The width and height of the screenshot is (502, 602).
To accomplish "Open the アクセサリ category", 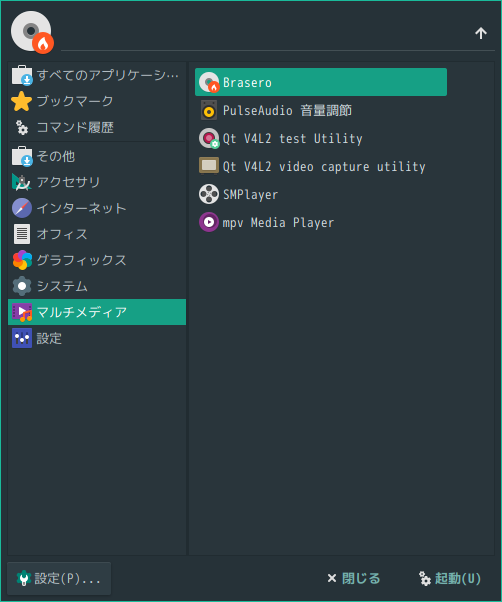I will [97, 182].
